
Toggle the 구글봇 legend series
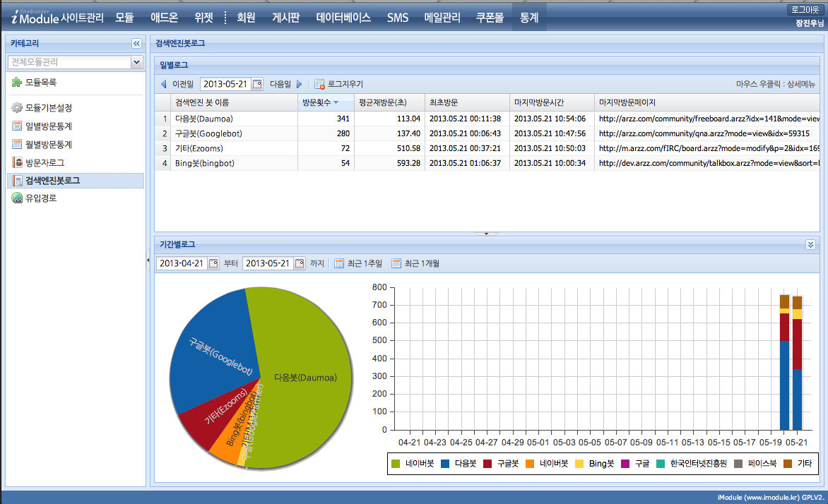[x=502, y=464]
